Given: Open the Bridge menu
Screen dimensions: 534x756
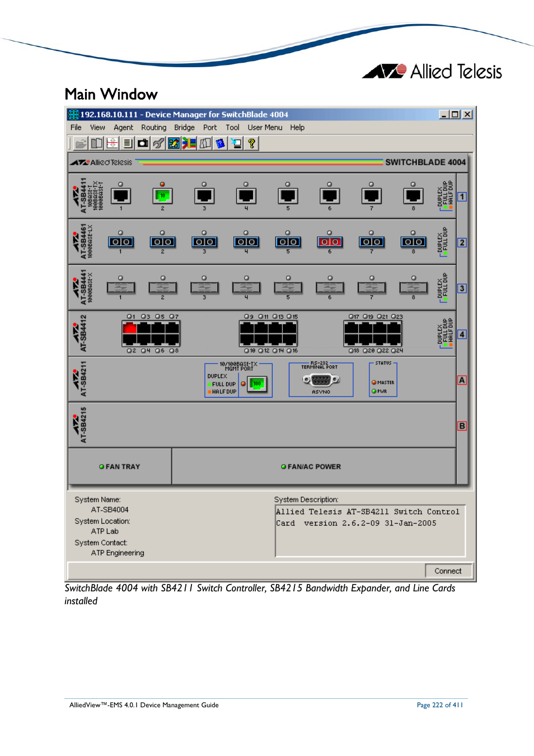Looking at the screenshot, I should pyautogui.click(x=184, y=128).
